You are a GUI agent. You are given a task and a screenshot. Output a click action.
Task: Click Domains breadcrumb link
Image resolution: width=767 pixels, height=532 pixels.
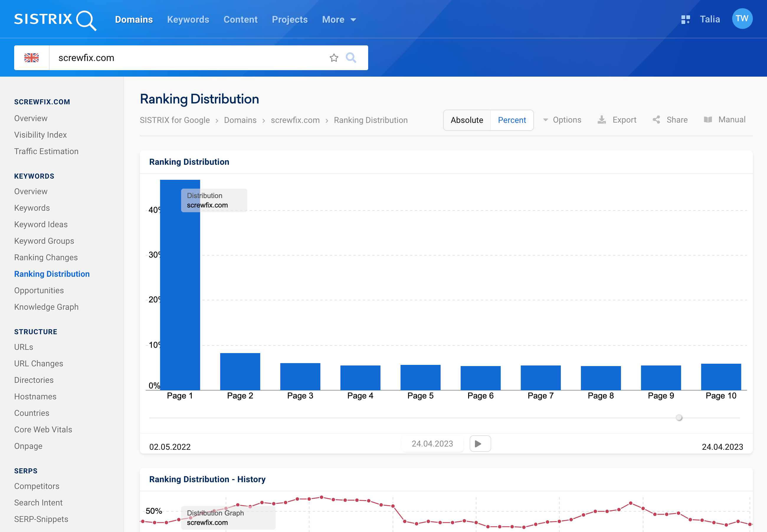point(240,120)
